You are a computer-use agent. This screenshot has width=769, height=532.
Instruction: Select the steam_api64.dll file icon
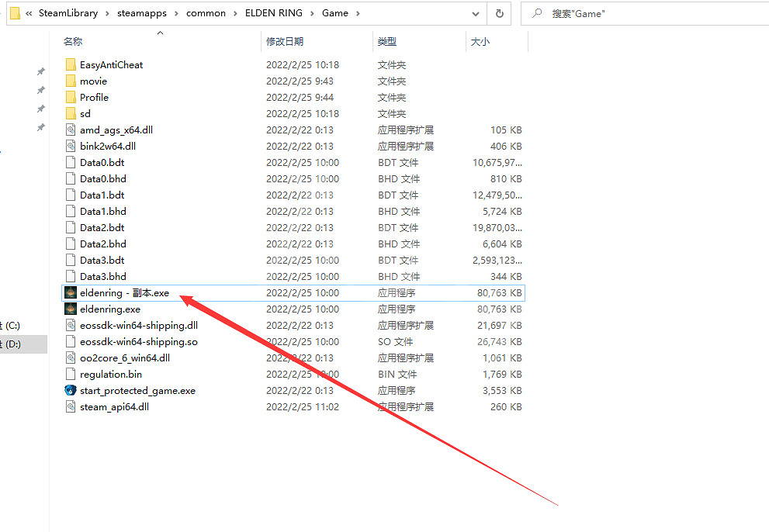pos(71,407)
